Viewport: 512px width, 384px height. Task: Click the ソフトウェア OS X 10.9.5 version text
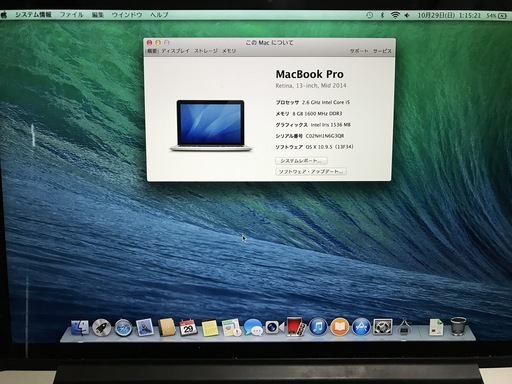[x=330, y=147]
